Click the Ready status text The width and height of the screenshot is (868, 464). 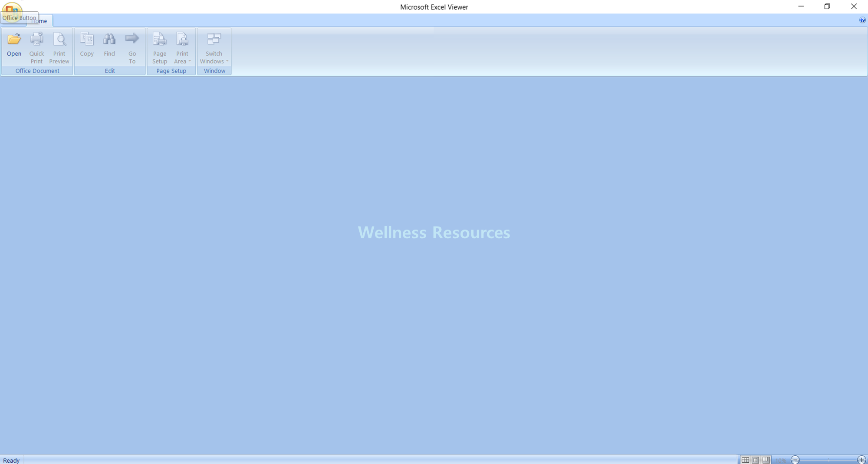[11, 461]
